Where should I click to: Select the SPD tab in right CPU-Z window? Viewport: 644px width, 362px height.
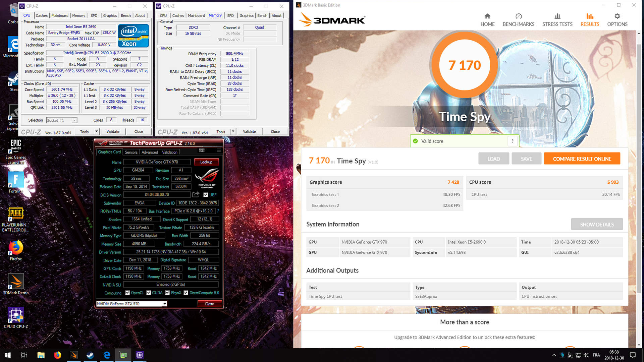[230, 15]
